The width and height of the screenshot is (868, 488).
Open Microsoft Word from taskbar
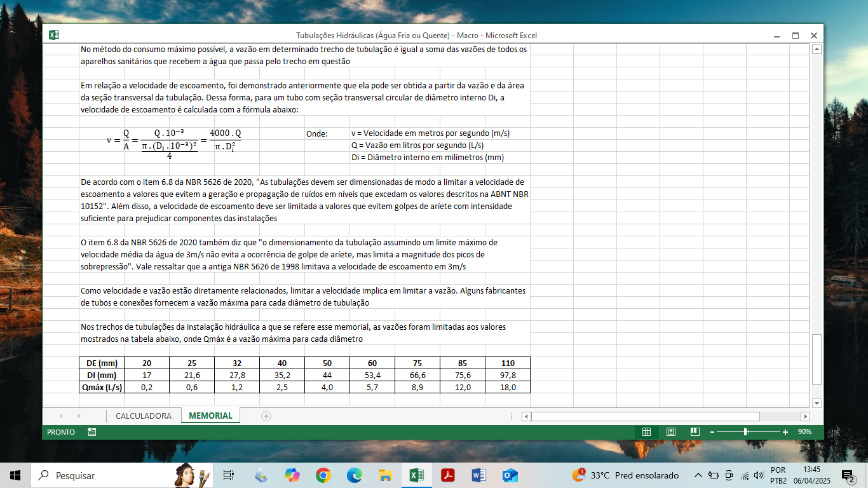pyautogui.click(x=478, y=475)
